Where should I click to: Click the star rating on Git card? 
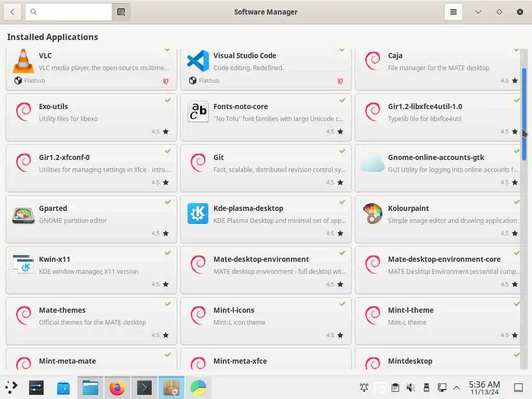[x=335, y=182]
